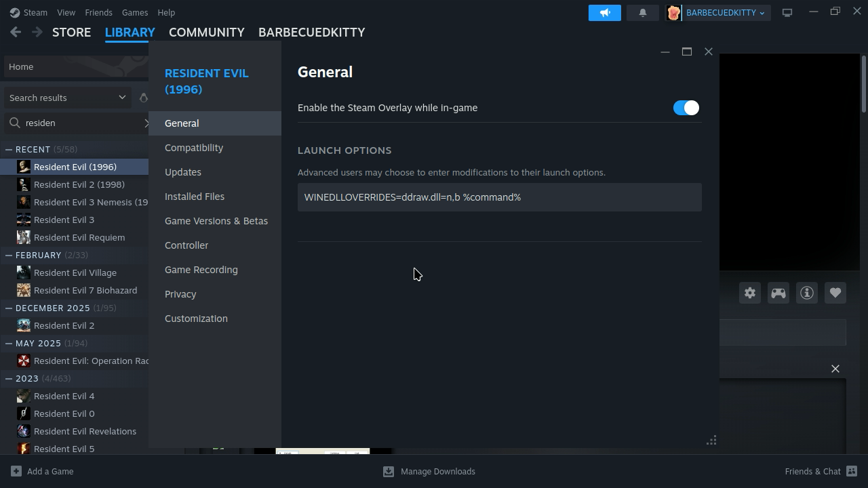The image size is (868, 488).
Task: Add game to favorites heart icon
Action: pyautogui.click(x=835, y=293)
